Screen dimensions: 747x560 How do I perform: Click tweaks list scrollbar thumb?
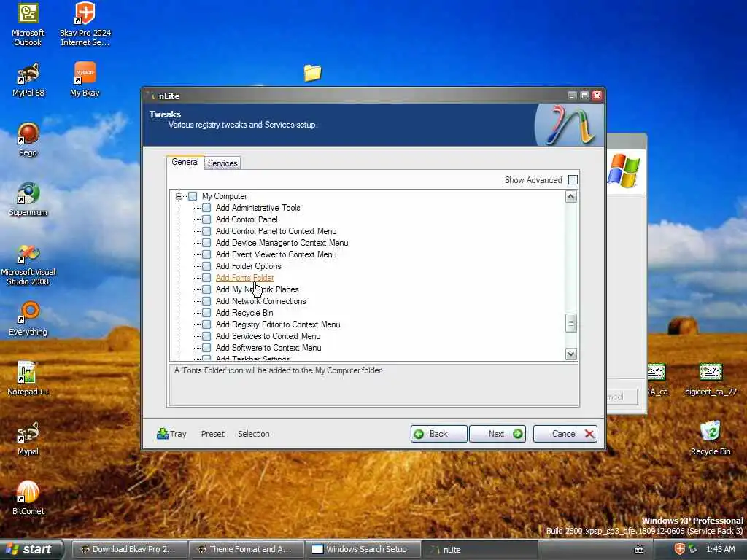pyautogui.click(x=570, y=323)
